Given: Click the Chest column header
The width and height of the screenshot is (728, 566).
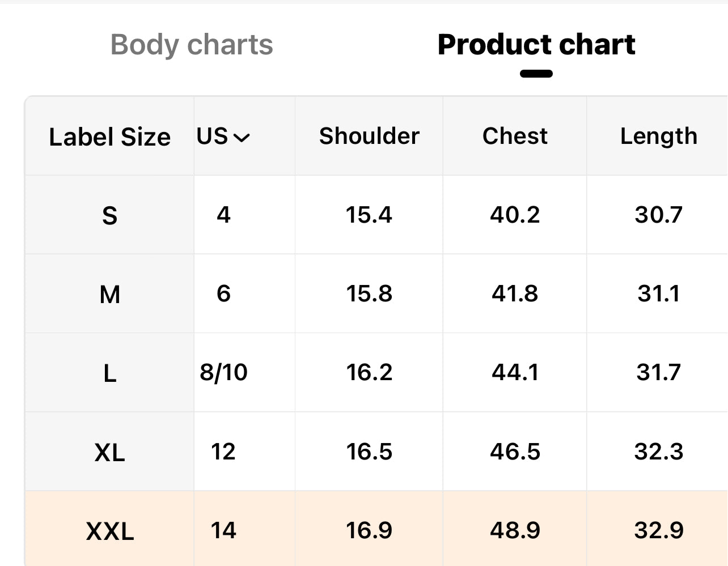Looking at the screenshot, I should pos(515,137).
